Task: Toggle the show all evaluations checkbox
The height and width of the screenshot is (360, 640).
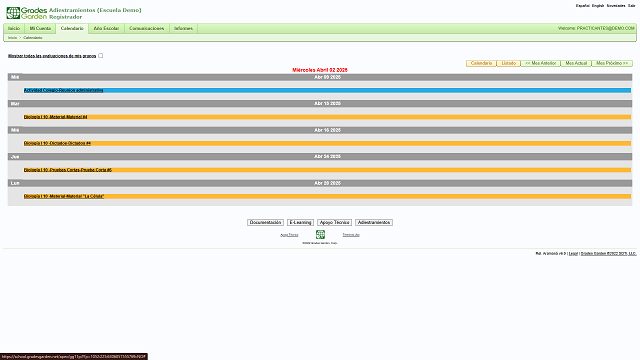Action: [x=100, y=56]
